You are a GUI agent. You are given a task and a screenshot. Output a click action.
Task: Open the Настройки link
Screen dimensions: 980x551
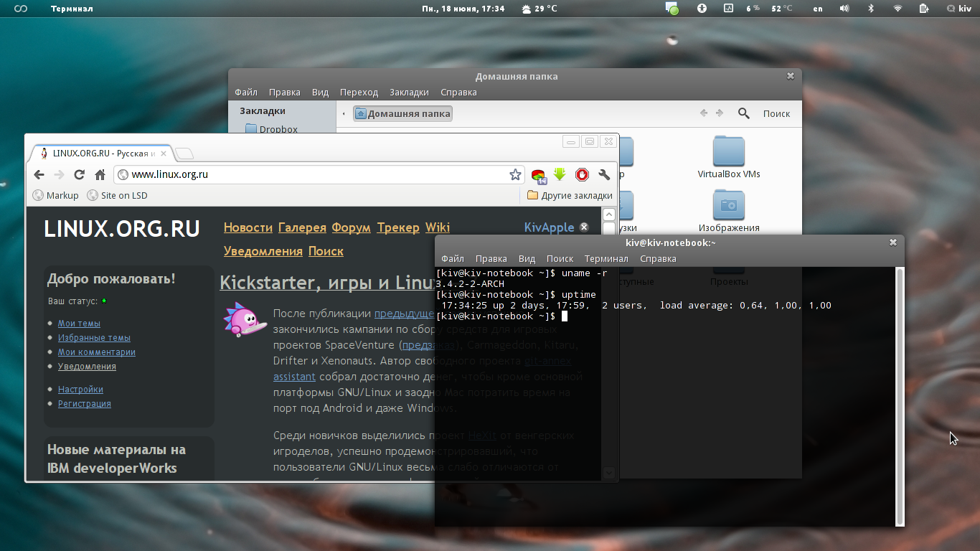[x=80, y=390]
